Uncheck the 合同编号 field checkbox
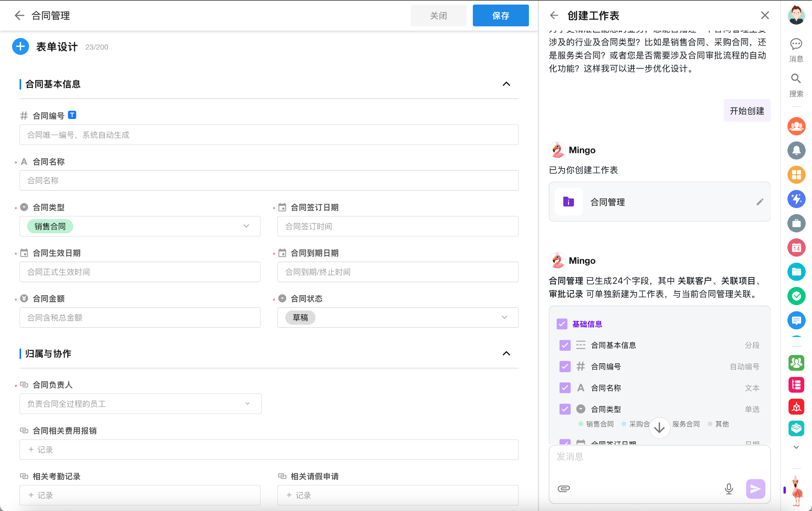This screenshot has height=511, width=812. click(565, 366)
